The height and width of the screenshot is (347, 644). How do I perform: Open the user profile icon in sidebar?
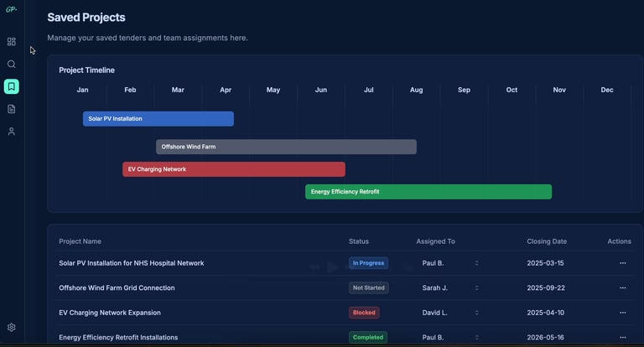(x=12, y=132)
